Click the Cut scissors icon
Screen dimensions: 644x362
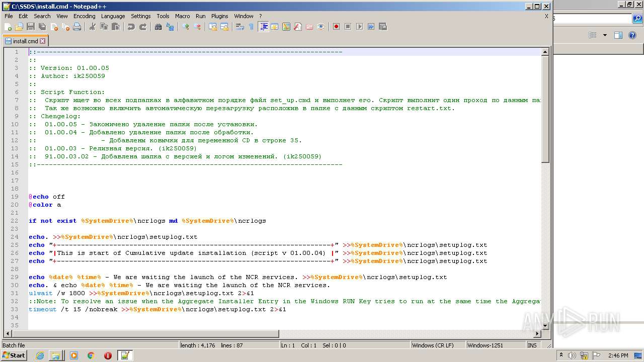(93, 27)
